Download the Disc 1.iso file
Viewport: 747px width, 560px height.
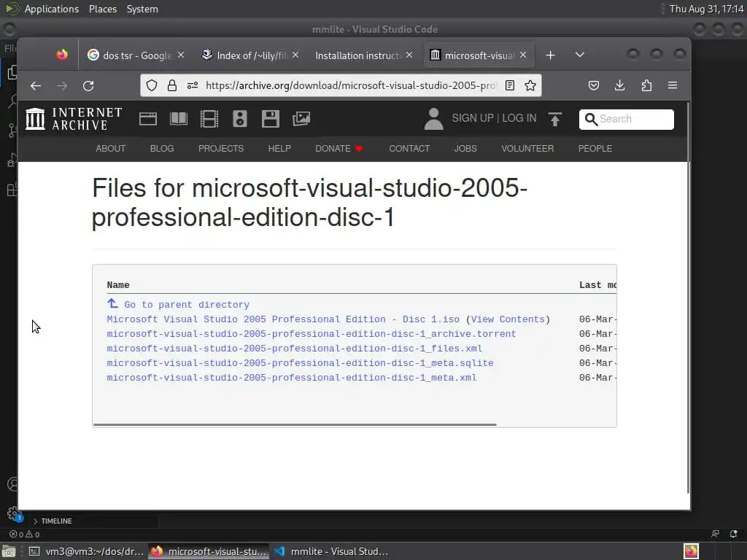coord(283,319)
